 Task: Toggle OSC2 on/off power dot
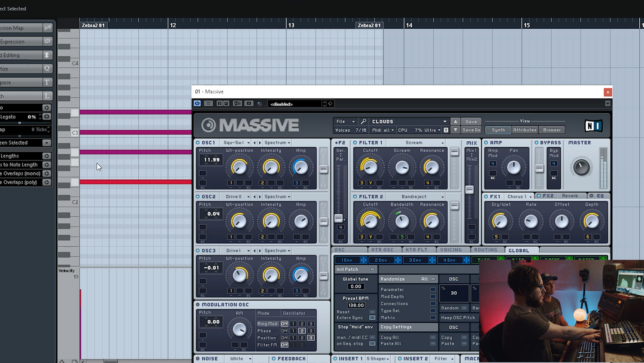[x=198, y=197]
